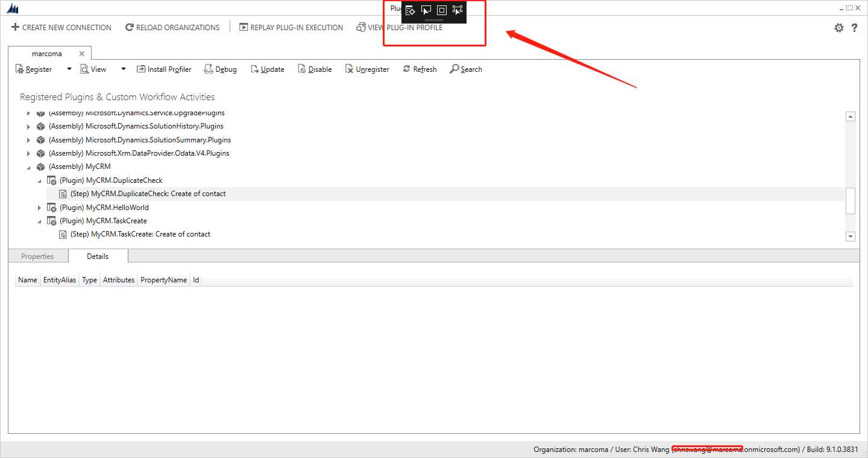Expand Microsoft.Xrm.DataProvider.Odata.V4.Plugins assembly
The width and height of the screenshot is (868, 458).
tap(28, 153)
